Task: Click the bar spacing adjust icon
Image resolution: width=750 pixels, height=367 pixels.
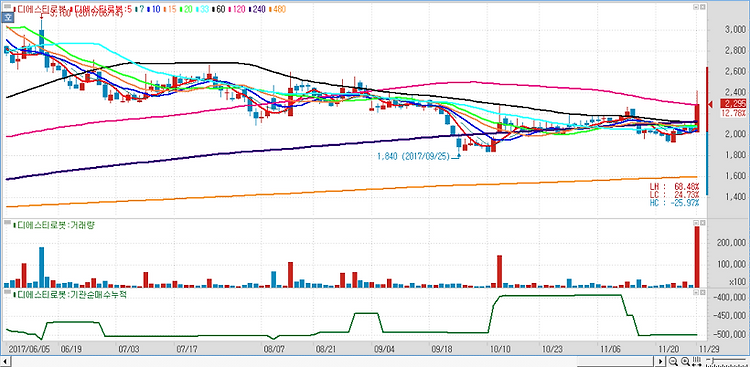Action: point(697,361)
